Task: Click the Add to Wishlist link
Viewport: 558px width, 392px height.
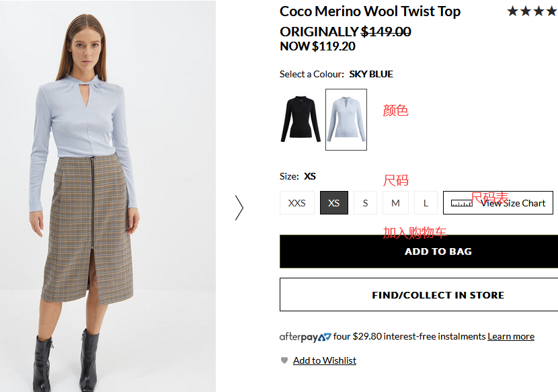Action: point(325,361)
